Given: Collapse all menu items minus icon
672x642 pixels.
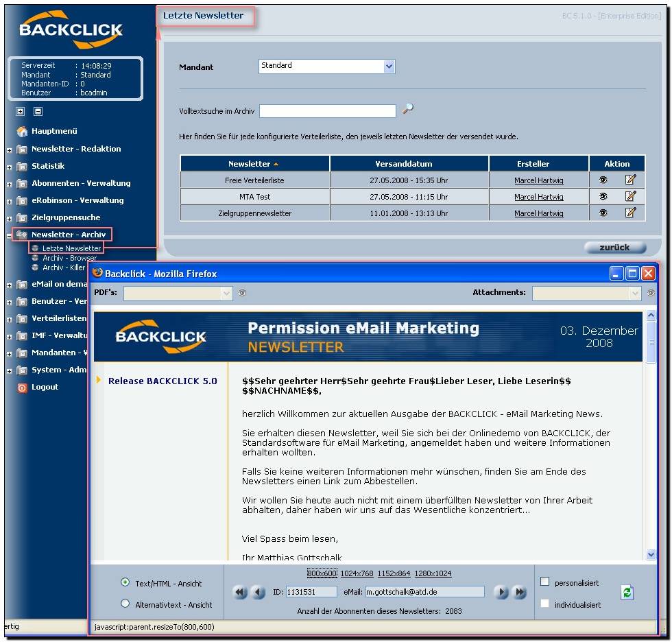Looking at the screenshot, I should [38, 111].
